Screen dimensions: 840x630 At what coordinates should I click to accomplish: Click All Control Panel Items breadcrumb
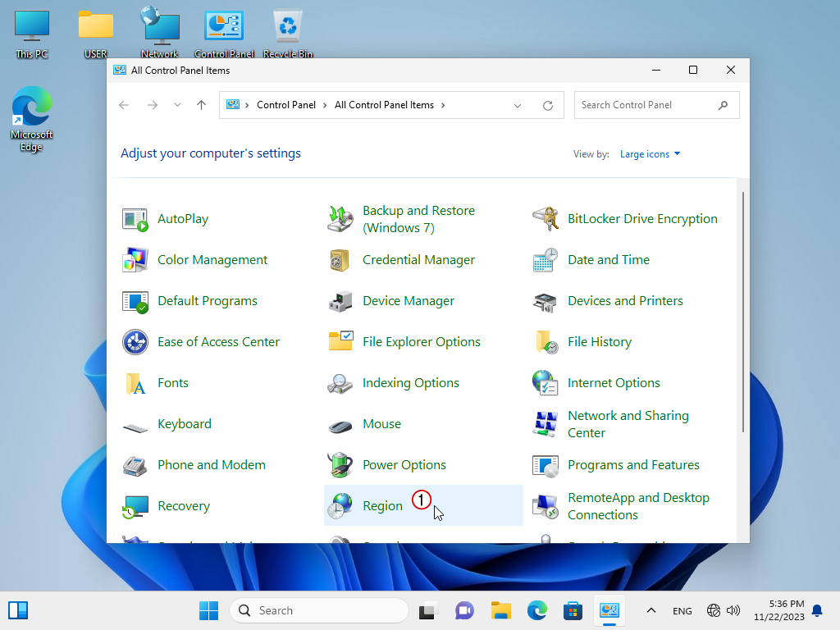click(x=384, y=105)
